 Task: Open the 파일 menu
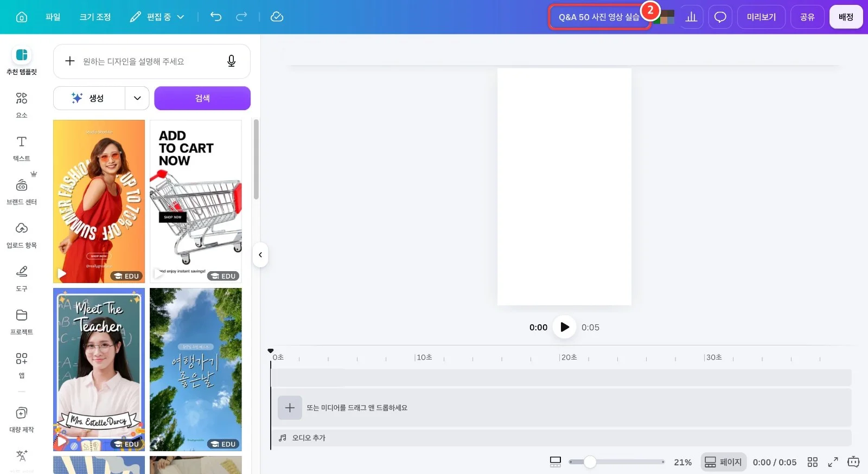coord(53,17)
